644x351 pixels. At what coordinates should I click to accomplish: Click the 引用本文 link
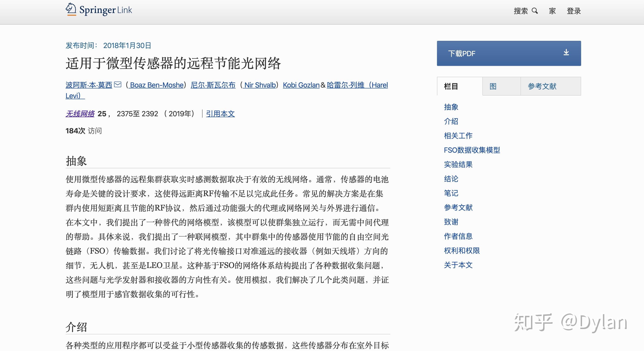(220, 114)
